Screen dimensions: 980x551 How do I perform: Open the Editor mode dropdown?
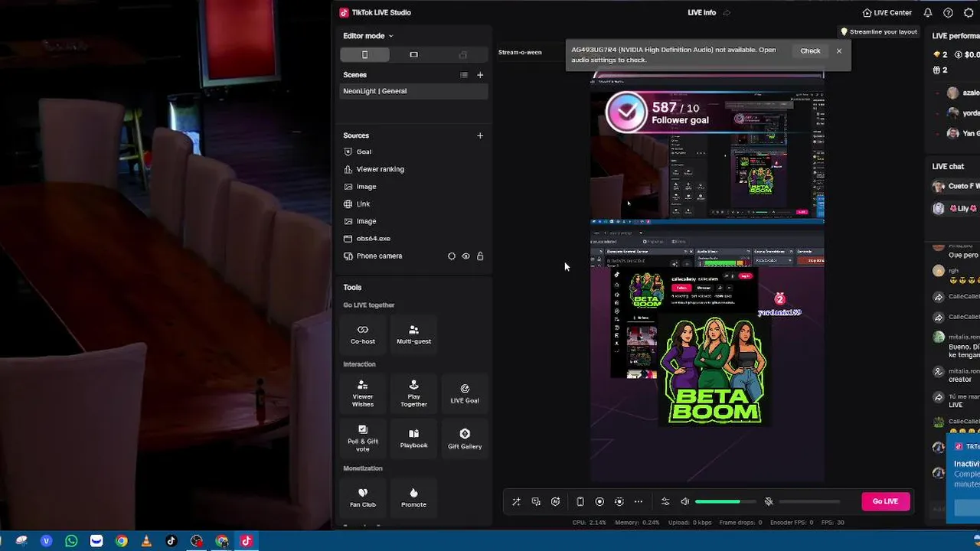pyautogui.click(x=367, y=36)
